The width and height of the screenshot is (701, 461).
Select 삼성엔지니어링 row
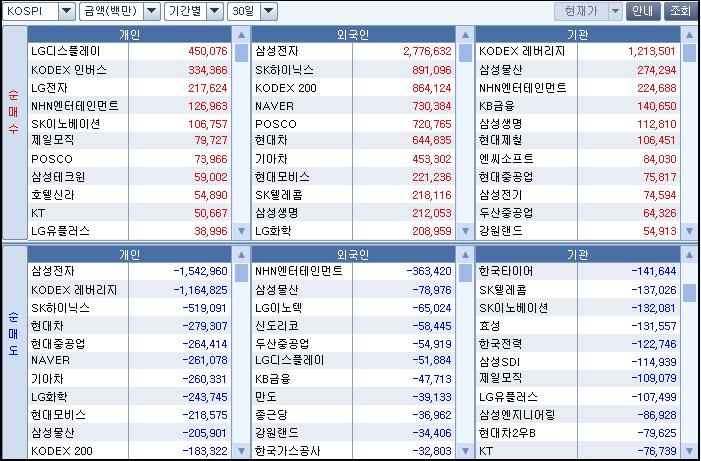click(578, 415)
